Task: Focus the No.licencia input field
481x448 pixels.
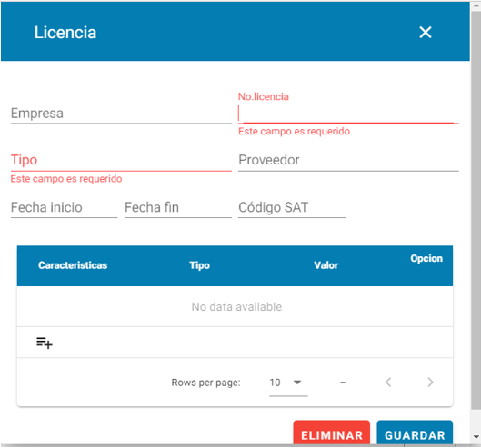Action: [348, 114]
